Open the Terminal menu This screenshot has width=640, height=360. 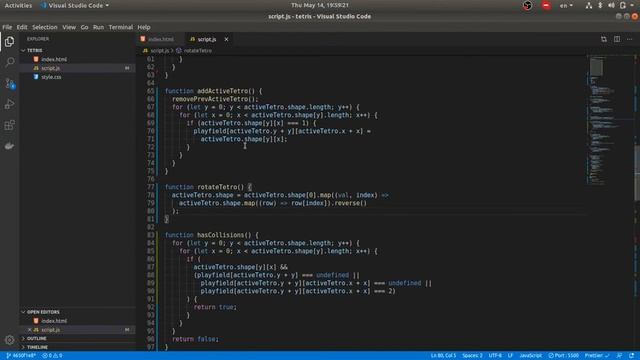tap(120, 27)
